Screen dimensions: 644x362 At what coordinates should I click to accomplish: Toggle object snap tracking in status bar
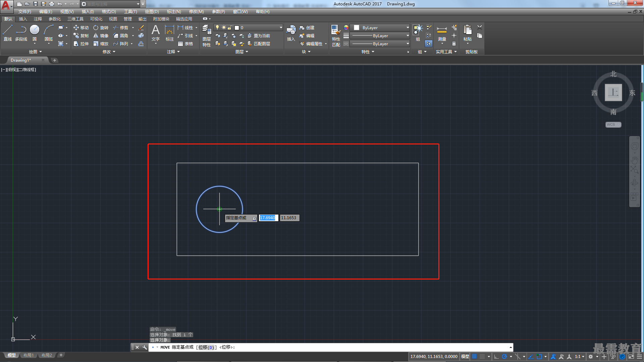click(x=531, y=357)
